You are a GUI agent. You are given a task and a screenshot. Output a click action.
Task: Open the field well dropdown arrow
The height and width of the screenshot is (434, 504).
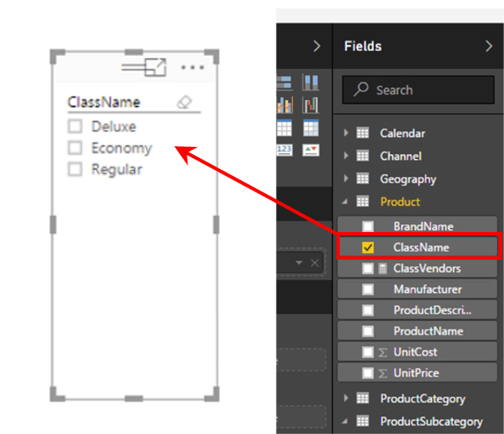[x=299, y=263]
